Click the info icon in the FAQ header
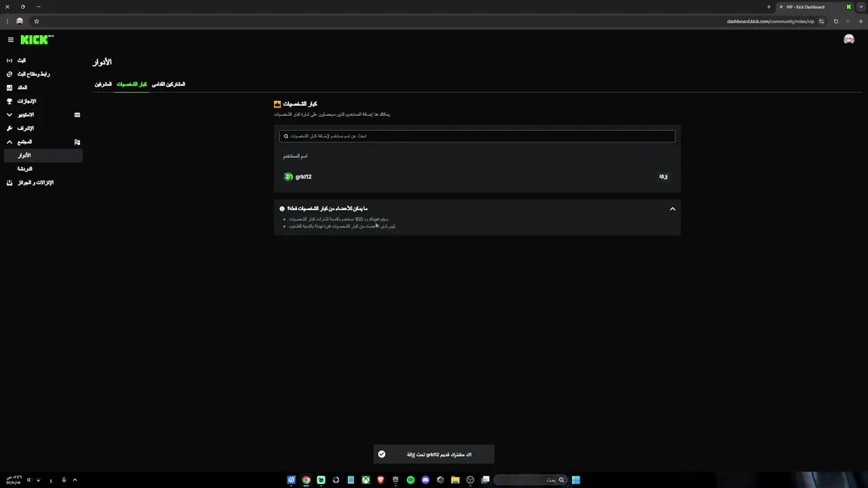868x488 pixels. [282, 209]
